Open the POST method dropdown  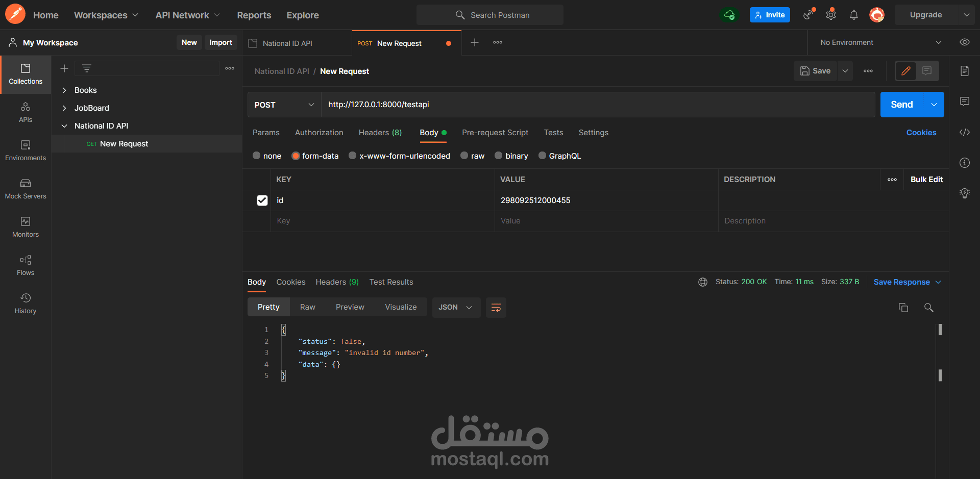pos(284,105)
